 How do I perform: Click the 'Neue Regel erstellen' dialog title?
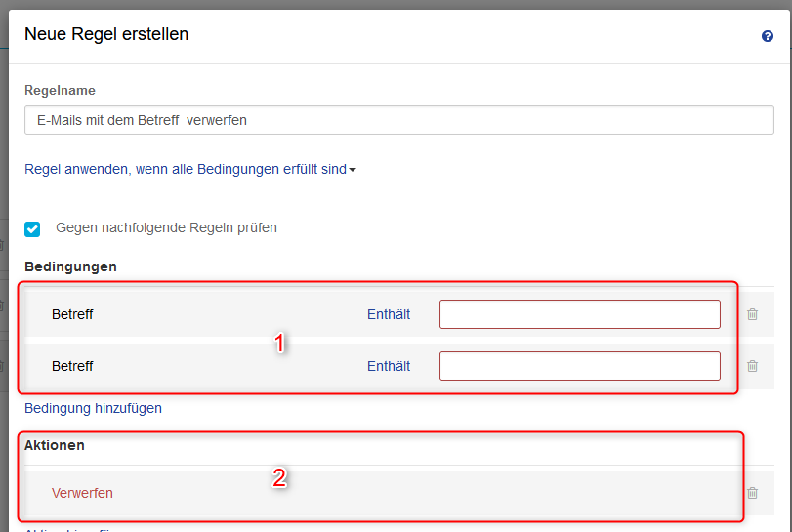click(x=106, y=34)
